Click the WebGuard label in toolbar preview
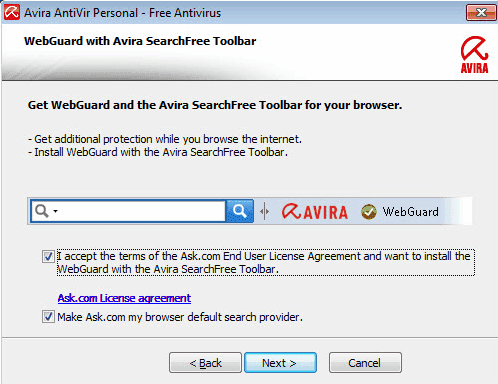The height and width of the screenshot is (384, 498). click(411, 212)
